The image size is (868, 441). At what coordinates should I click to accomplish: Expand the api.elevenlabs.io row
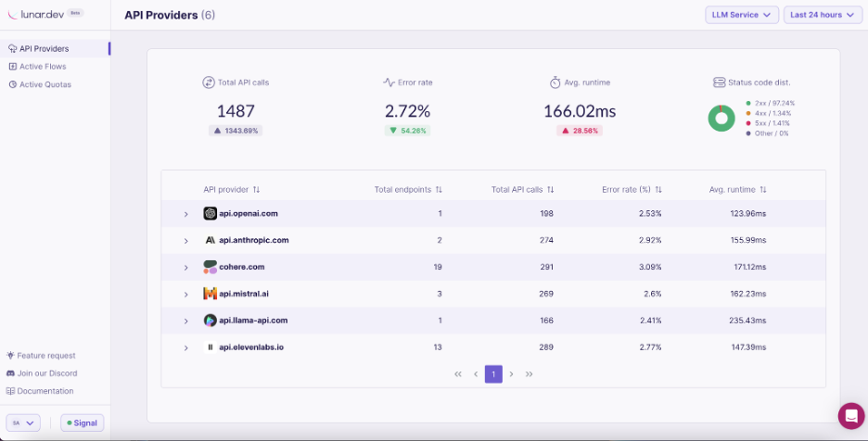[x=186, y=348]
